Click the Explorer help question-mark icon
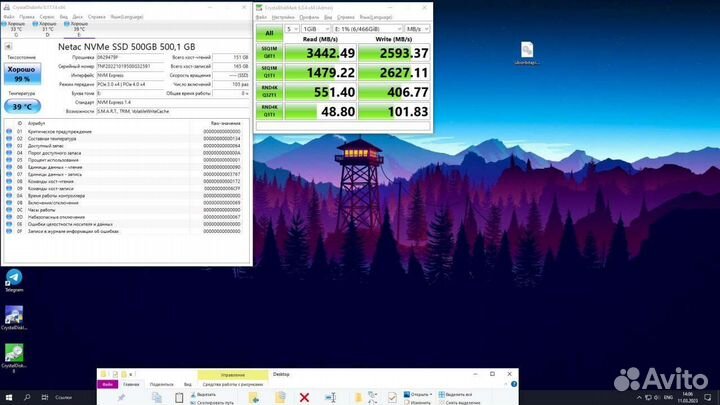Screen dimensions: 720x405 tap(514, 384)
